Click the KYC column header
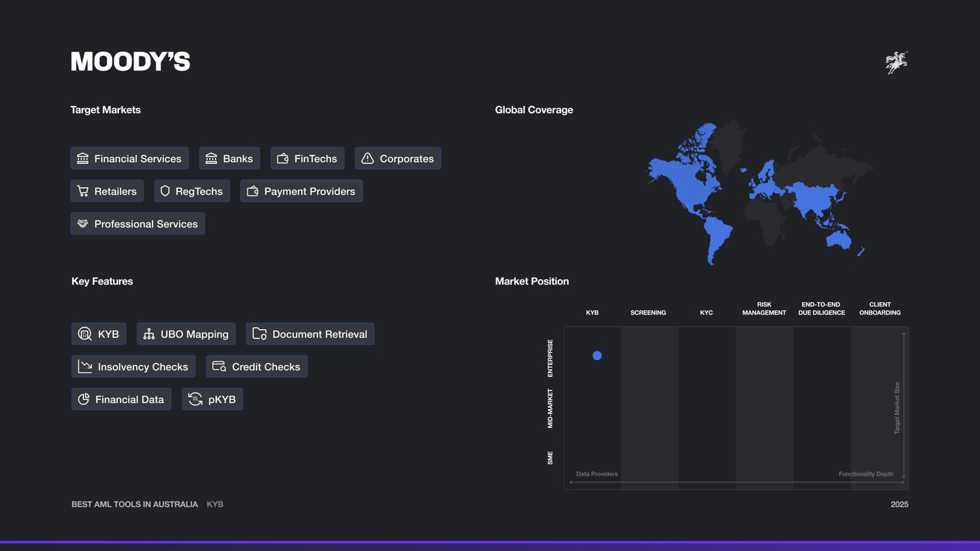This screenshot has height=551, width=980. (706, 313)
